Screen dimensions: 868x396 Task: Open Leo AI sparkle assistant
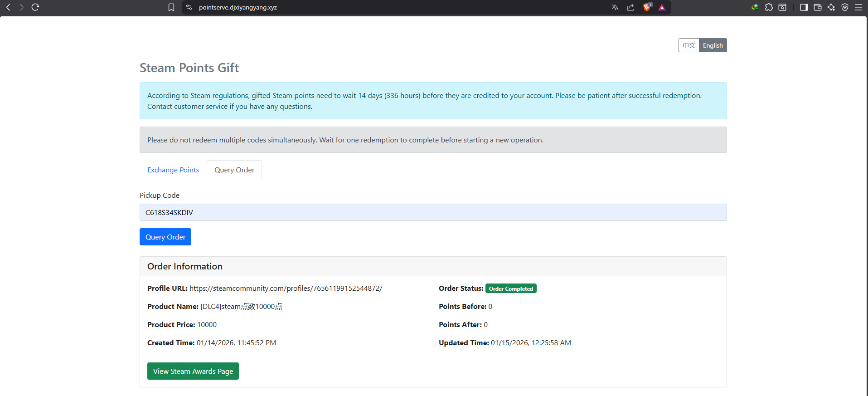pyautogui.click(x=831, y=7)
